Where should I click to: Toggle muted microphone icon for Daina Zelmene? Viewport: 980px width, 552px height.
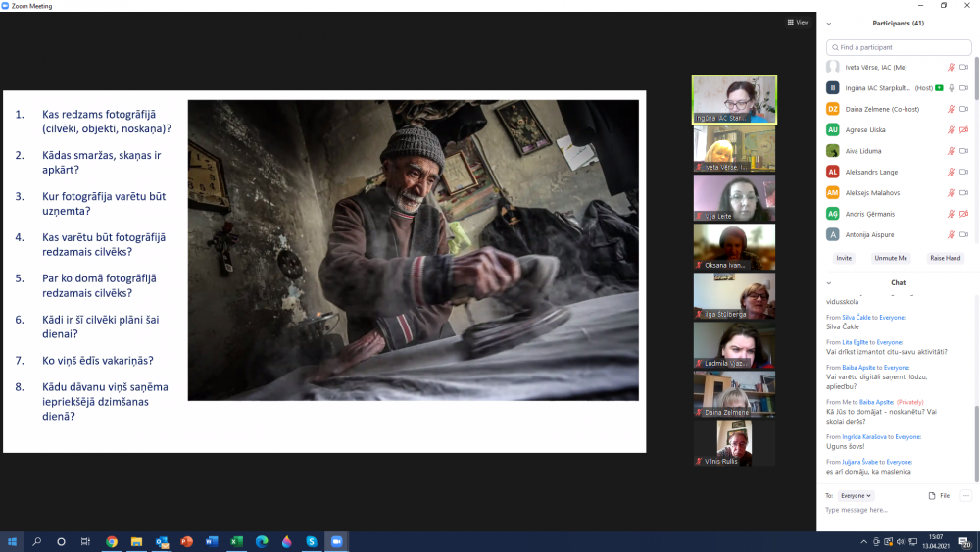point(951,109)
